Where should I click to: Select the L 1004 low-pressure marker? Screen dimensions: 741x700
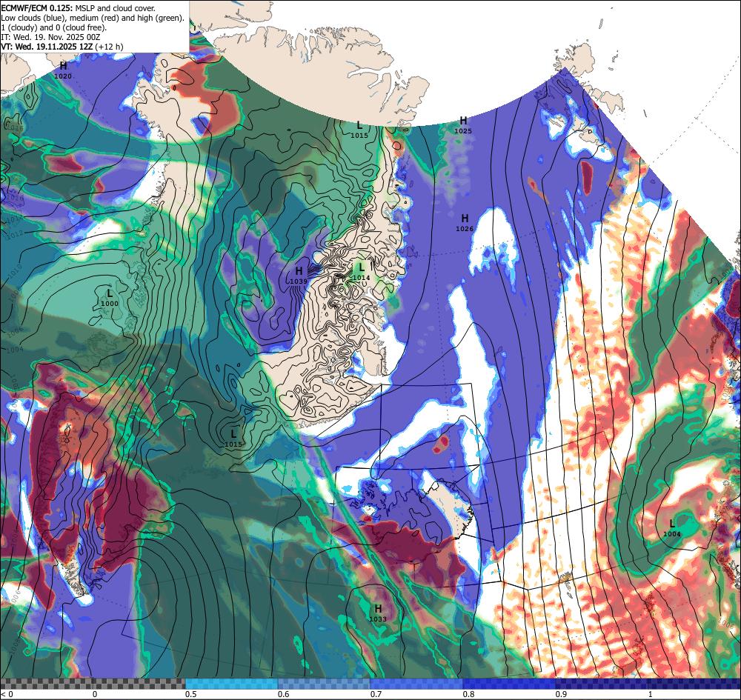671,529
